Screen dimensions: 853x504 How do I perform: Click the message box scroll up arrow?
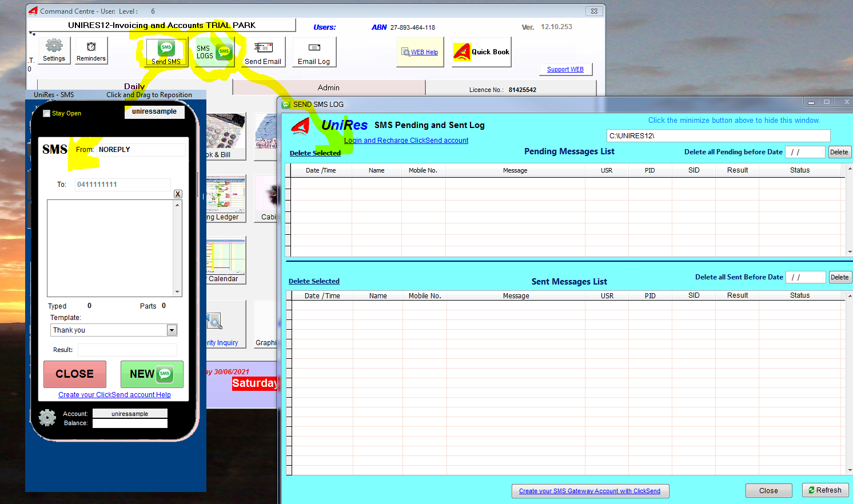pyautogui.click(x=178, y=205)
